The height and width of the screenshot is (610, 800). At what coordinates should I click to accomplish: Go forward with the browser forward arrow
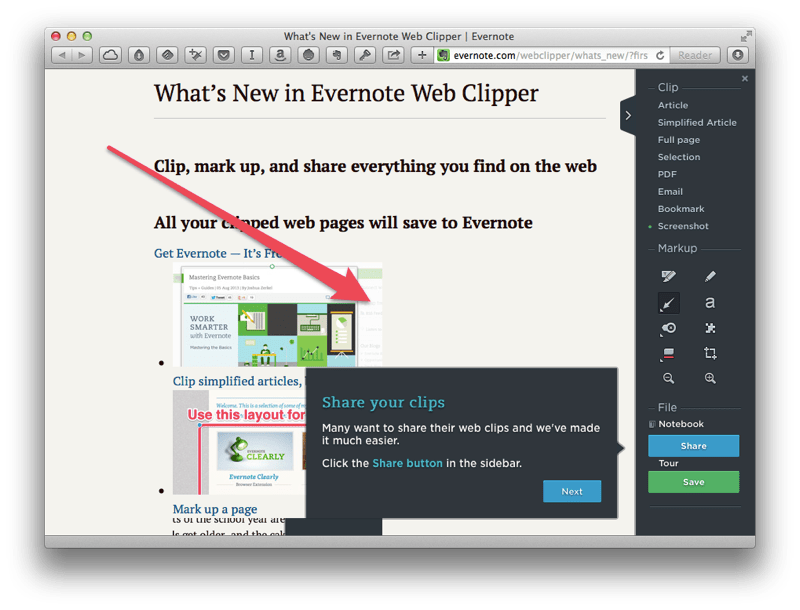(82, 55)
